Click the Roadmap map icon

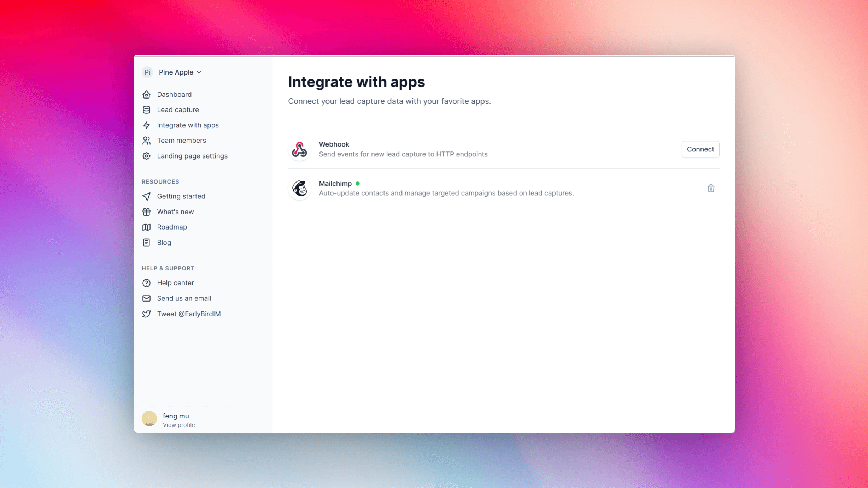146,227
